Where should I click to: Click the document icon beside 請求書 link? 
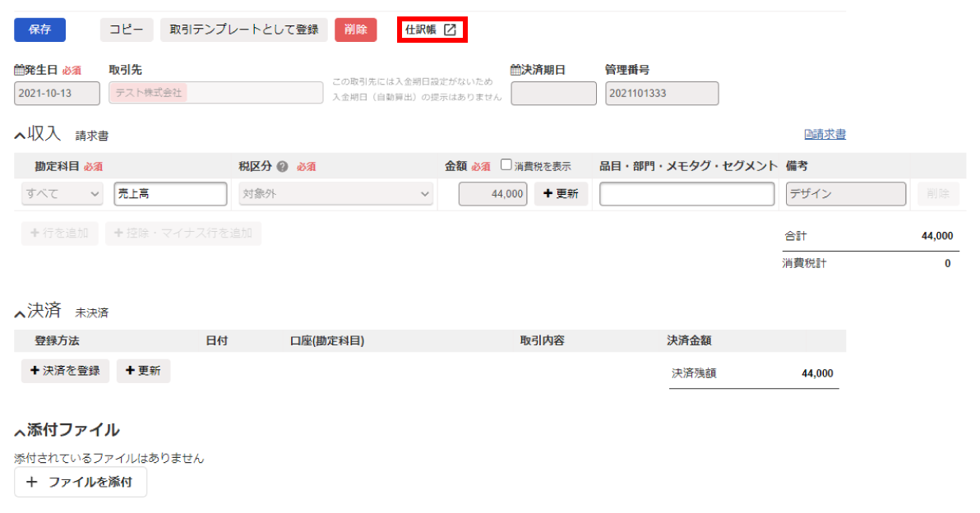tap(808, 135)
